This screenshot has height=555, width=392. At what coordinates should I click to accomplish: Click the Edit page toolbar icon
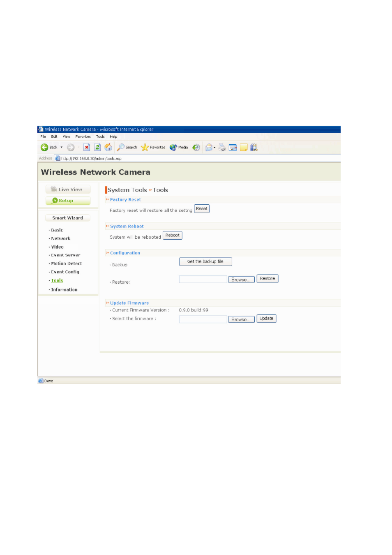233,148
